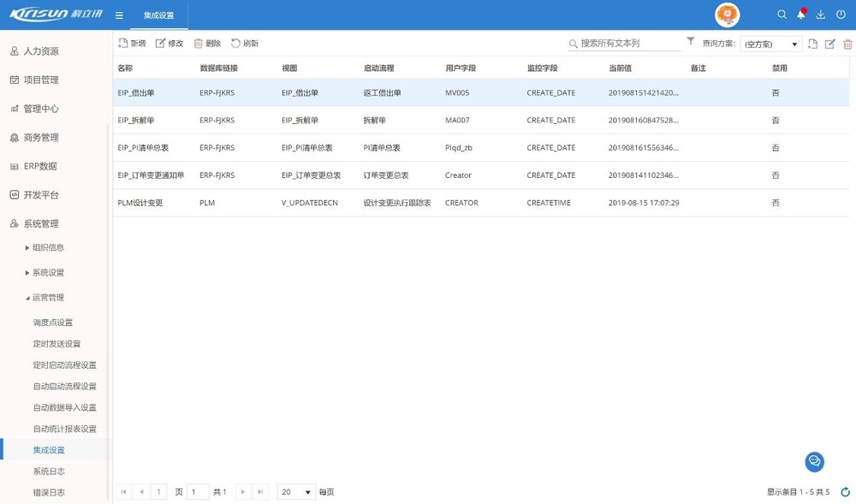Collapse 运营管理 tree node
Image resolution: width=856 pixels, height=504 pixels.
(27, 298)
